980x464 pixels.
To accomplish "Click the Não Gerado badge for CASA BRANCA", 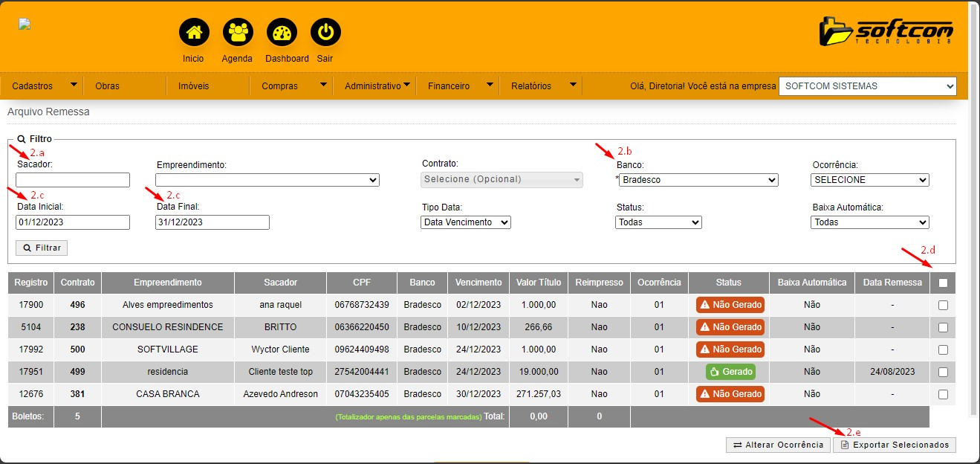I will pyautogui.click(x=730, y=394).
